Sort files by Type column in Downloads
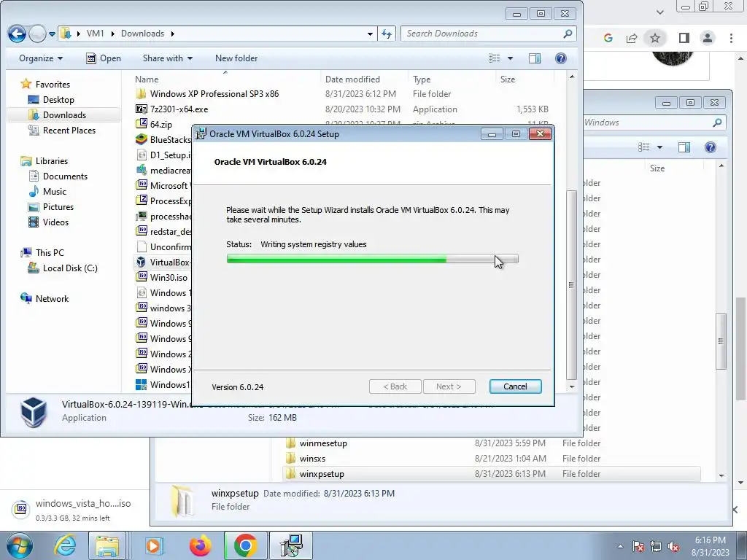Image resolution: width=747 pixels, height=560 pixels. pyautogui.click(x=422, y=79)
